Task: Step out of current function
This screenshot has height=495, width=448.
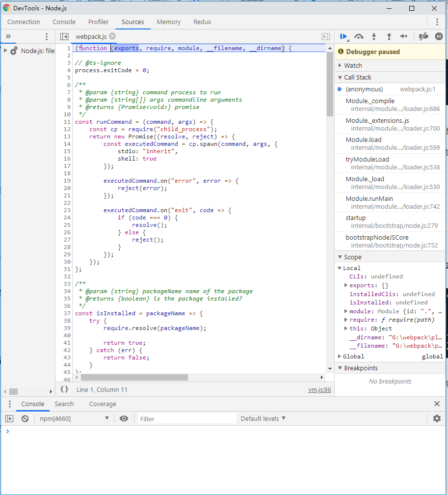Action: pyautogui.click(x=389, y=36)
